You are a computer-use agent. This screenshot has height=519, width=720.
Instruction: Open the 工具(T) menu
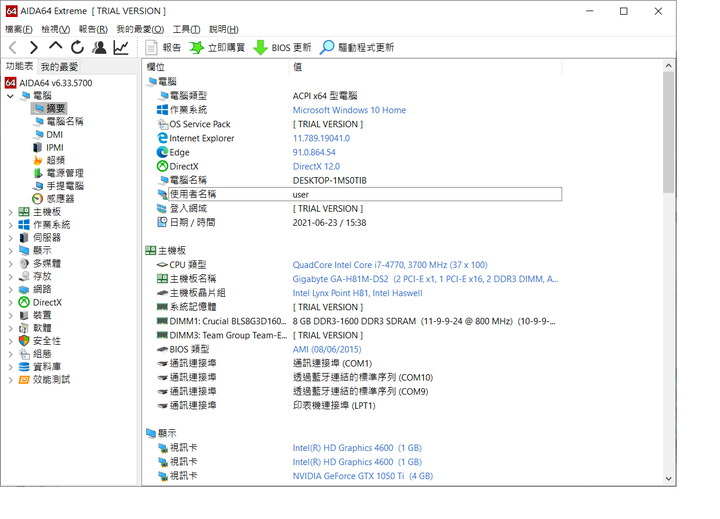[x=186, y=29]
